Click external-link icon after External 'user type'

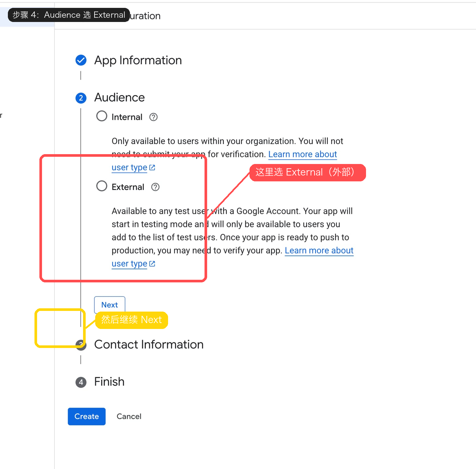point(152,264)
